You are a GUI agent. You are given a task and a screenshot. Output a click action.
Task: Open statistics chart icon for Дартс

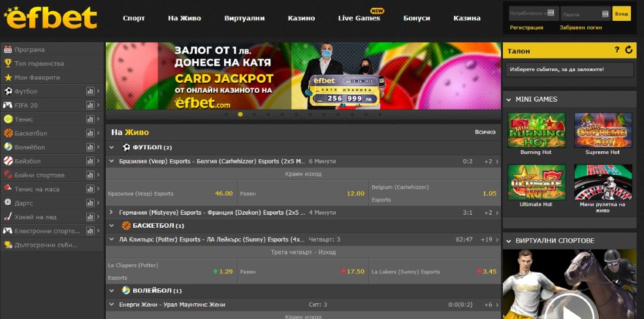tap(90, 203)
